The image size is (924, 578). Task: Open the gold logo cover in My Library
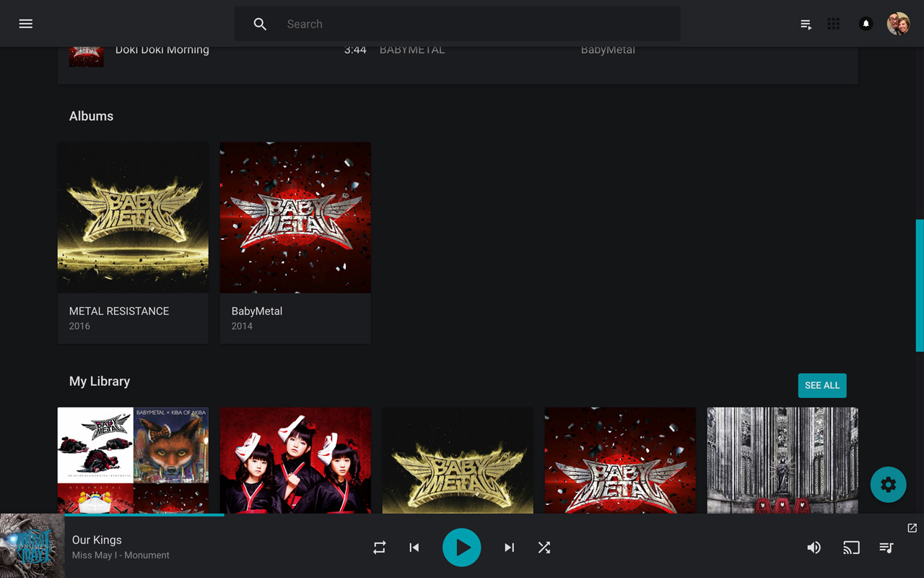[458, 461]
